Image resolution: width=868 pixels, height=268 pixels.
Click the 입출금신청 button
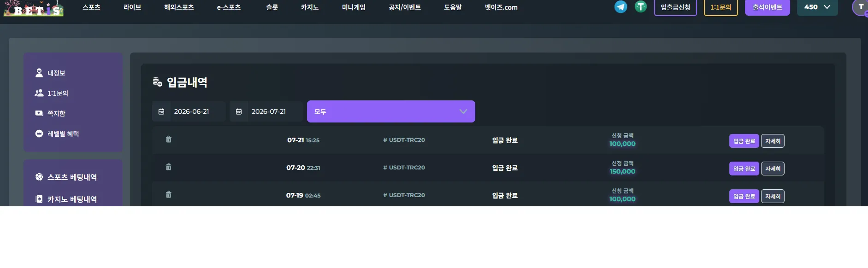click(x=675, y=7)
